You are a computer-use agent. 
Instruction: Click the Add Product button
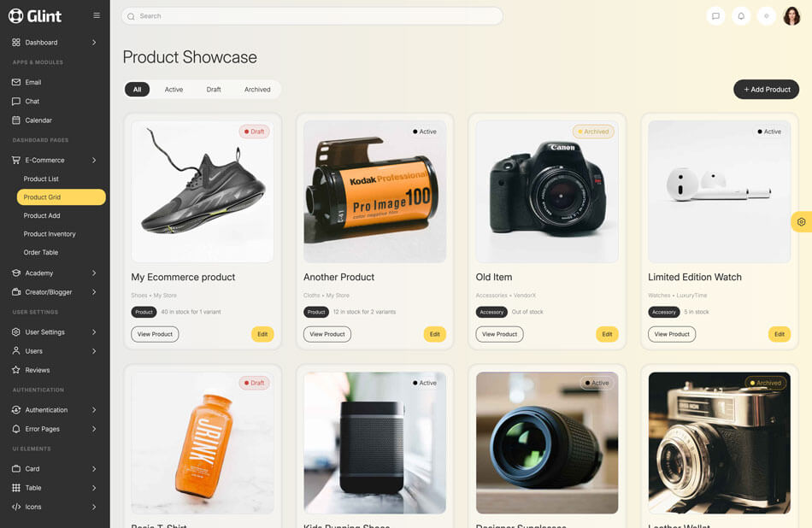click(767, 90)
